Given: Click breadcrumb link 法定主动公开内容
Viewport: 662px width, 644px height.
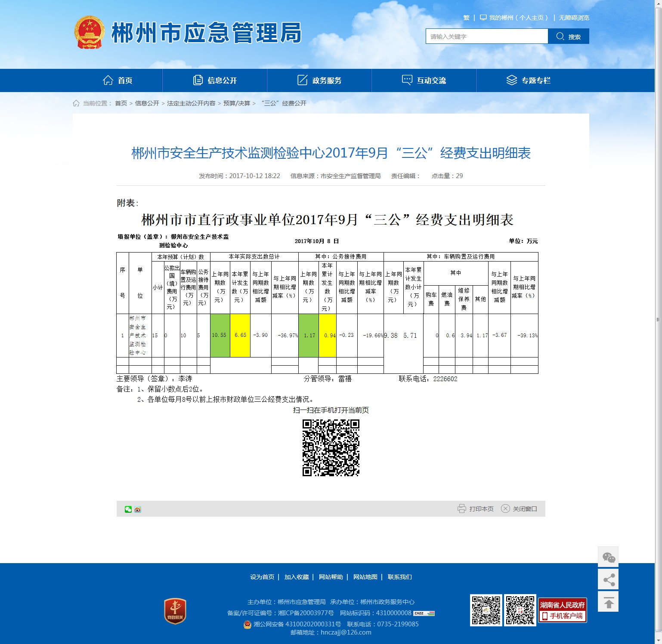Looking at the screenshot, I should 191,103.
